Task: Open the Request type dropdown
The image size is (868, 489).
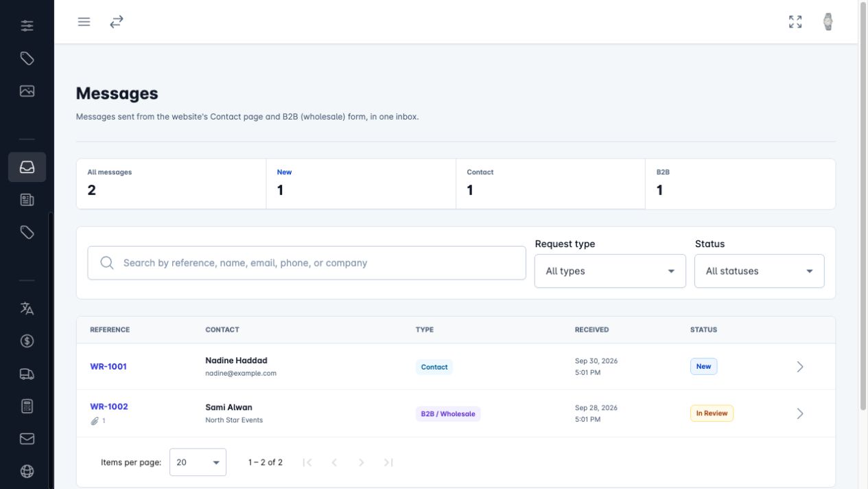Action: [610, 271]
